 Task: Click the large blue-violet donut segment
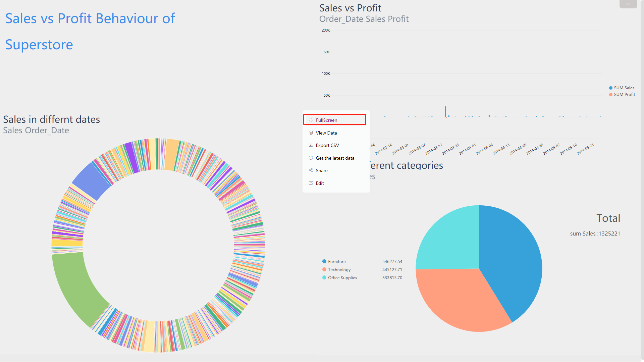click(91, 181)
